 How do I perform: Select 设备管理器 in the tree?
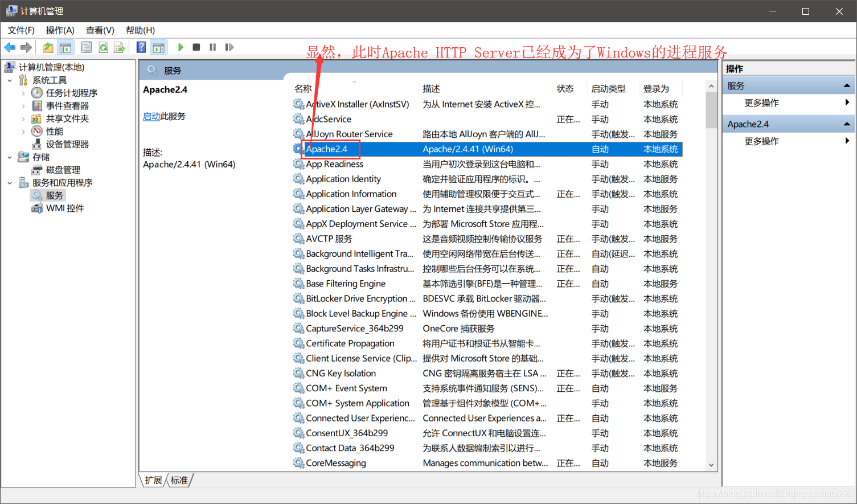(x=67, y=144)
